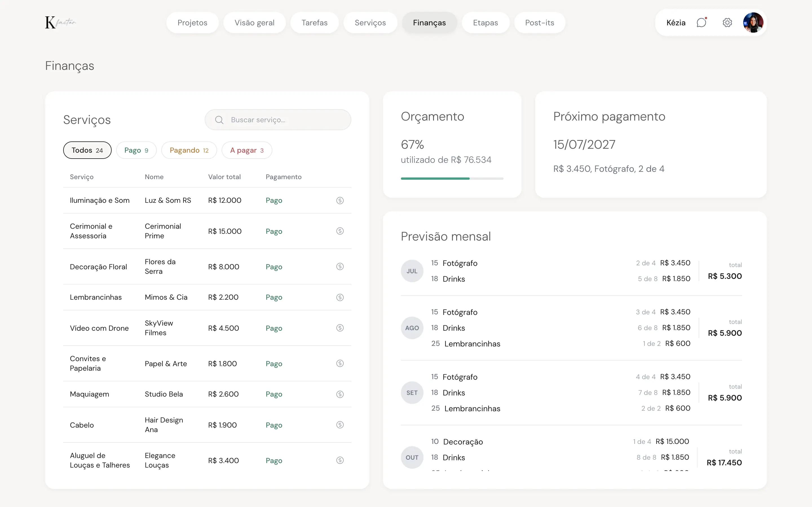
Task: Select the Todos 24 filter
Action: click(87, 150)
